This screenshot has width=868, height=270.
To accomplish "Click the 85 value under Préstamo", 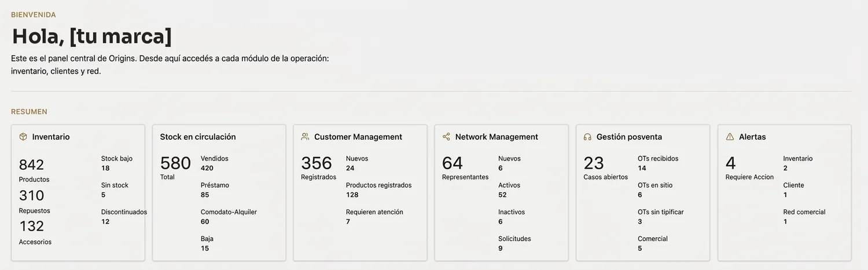I will pyautogui.click(x=205, y=195).
